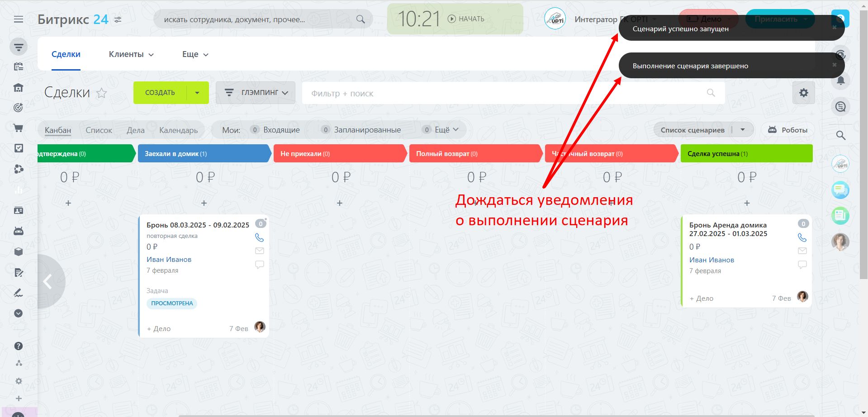Open the СОЗДАТЬ dropdown arrow
Screen dimensions: 868x417
(197, 93)
